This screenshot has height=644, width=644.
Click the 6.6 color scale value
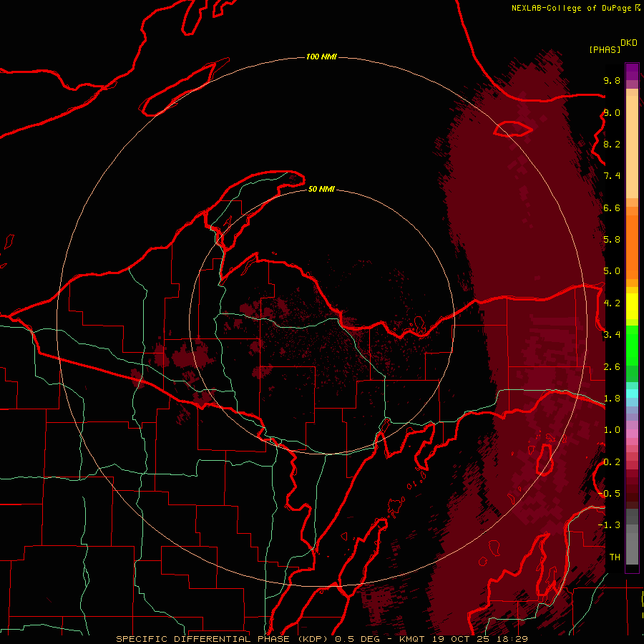(x=612, y=208)
